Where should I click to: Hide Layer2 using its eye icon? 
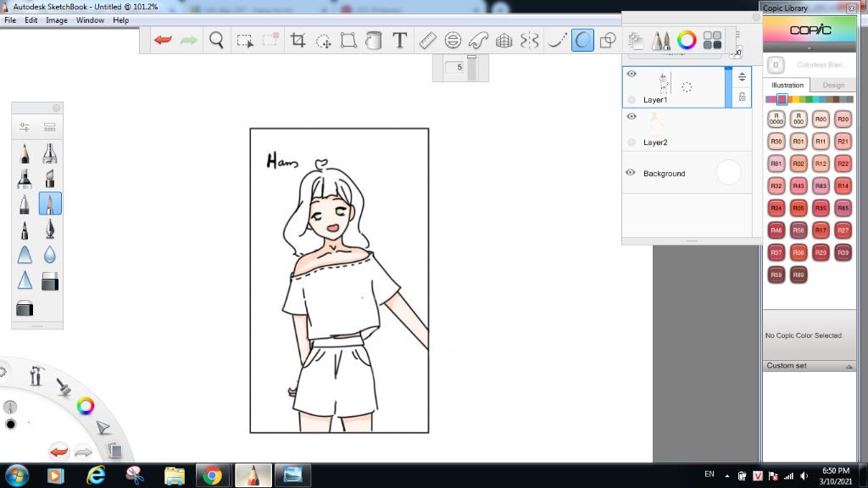[632, 116]
